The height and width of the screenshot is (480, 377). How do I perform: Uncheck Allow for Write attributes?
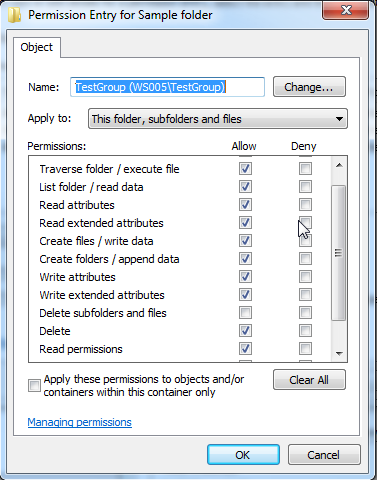(x=245, y=277)
